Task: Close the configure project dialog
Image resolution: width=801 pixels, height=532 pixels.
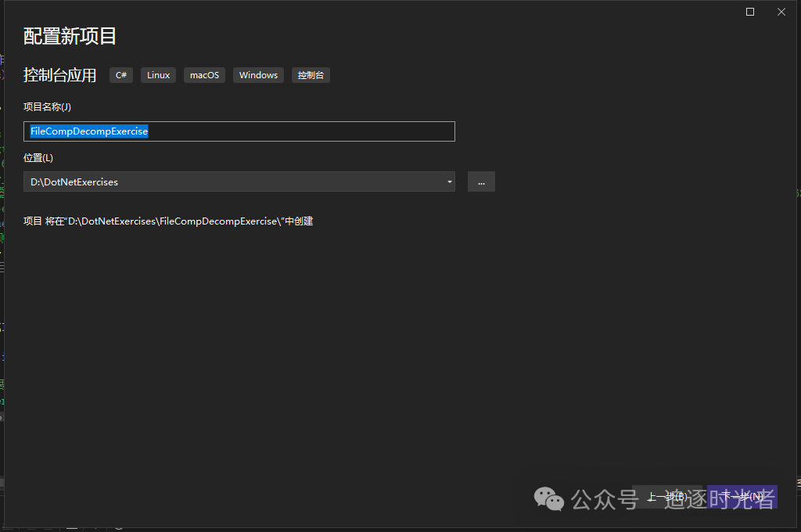Action: pyautogui.click(x=781, y=12)
